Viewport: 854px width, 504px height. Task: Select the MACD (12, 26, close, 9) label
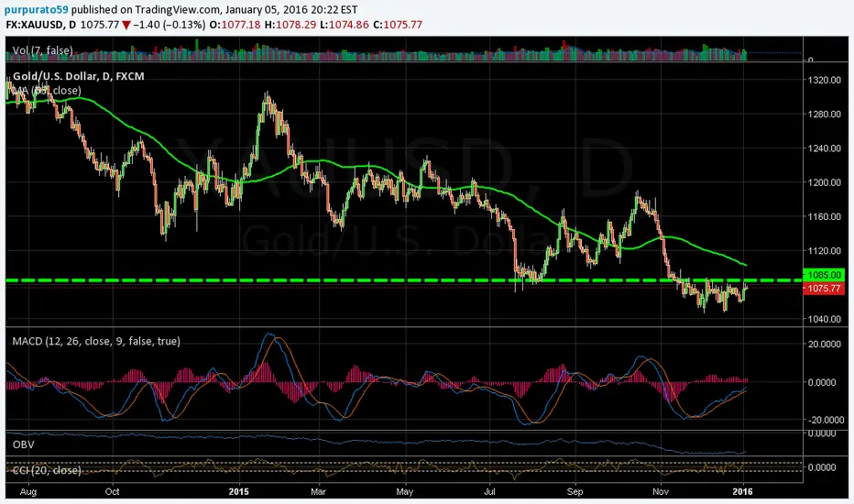click(x=96, y=341)
